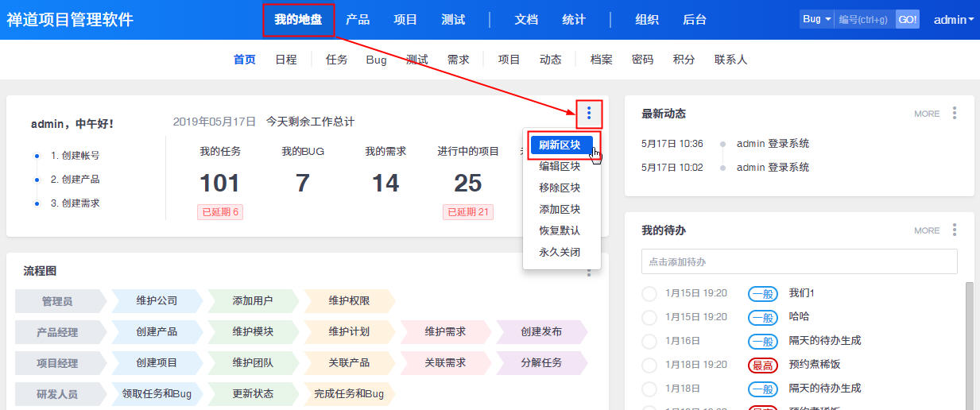The height and width of the screenshot is (410, 980).
Task: Choose 刷新区块 in the dropdown menu
Action: point(560,145)
